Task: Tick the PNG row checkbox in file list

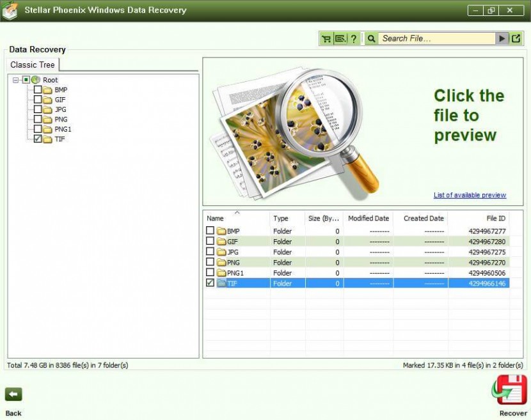Action: (210, 261)
